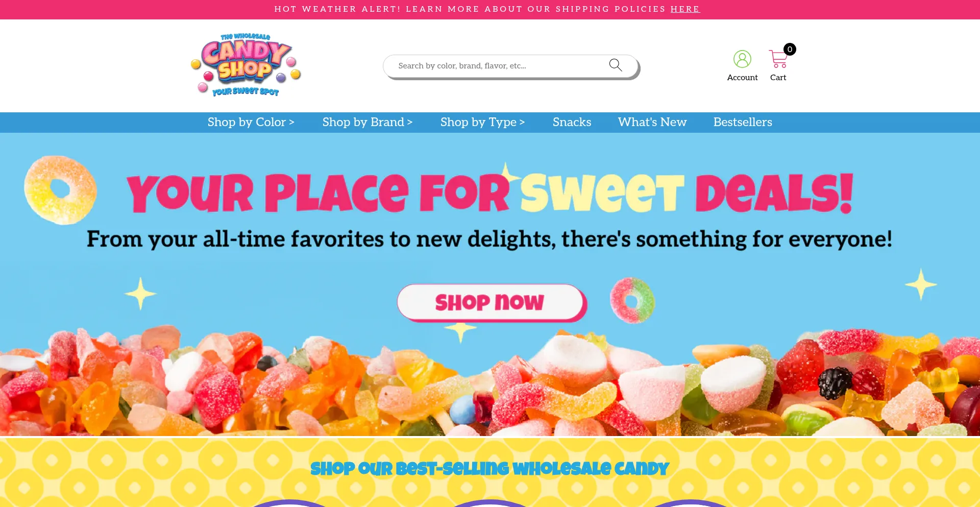Click the magnifying glass search icon
Screen dimensions: 980x507
coord(616,65)
